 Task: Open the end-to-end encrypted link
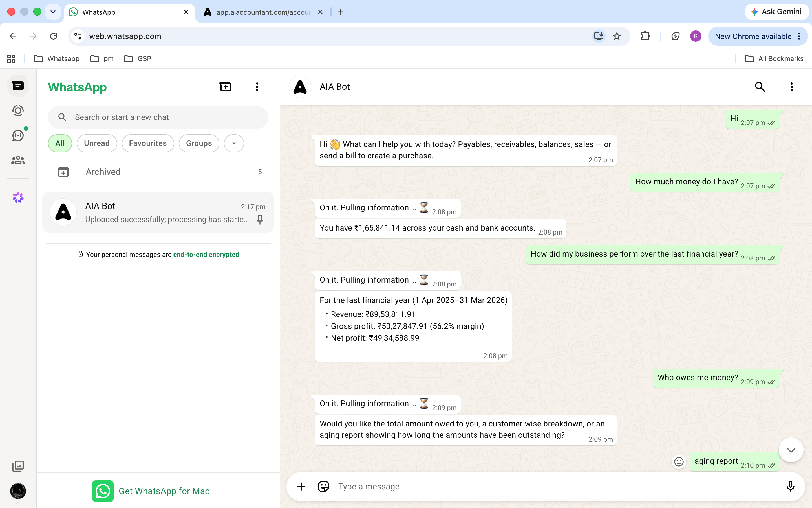(x=206, y=255)
